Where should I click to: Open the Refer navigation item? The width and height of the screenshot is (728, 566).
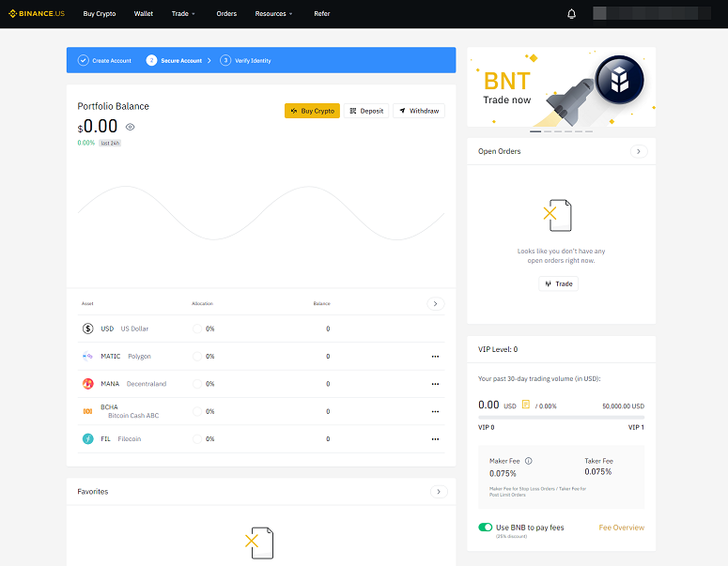(322, 13)
